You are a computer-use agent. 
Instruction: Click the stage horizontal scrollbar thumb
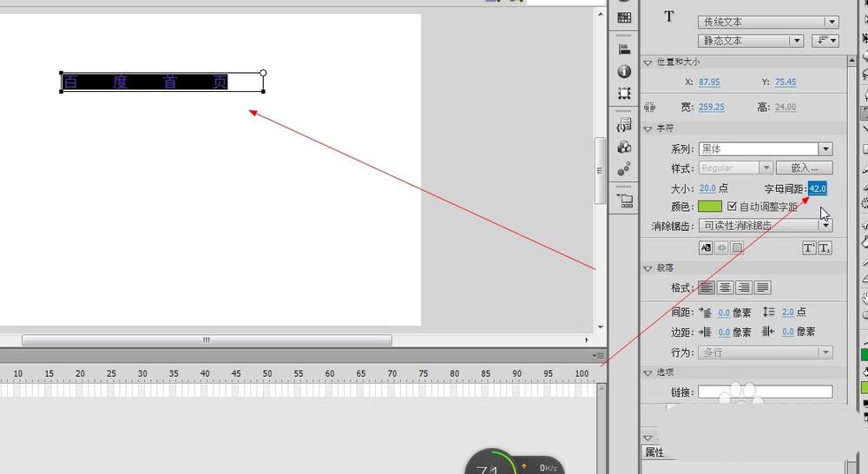[207, 340]
